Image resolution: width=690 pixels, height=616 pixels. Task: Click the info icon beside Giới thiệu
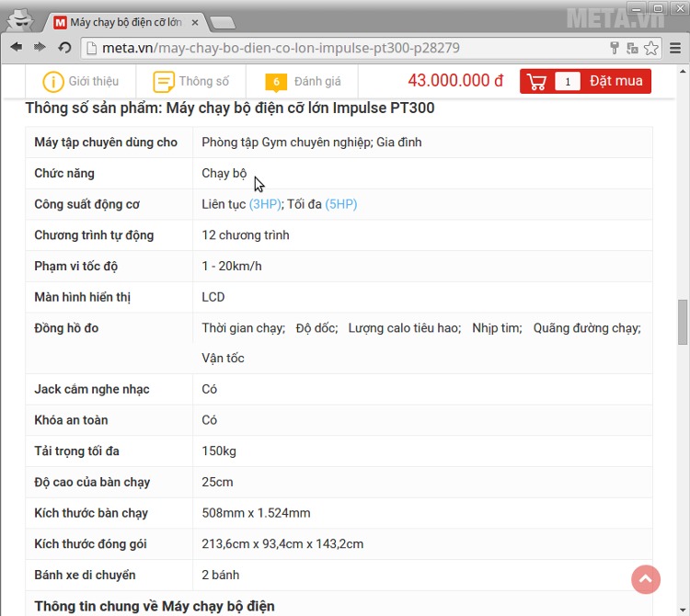[x=52, y=81]
